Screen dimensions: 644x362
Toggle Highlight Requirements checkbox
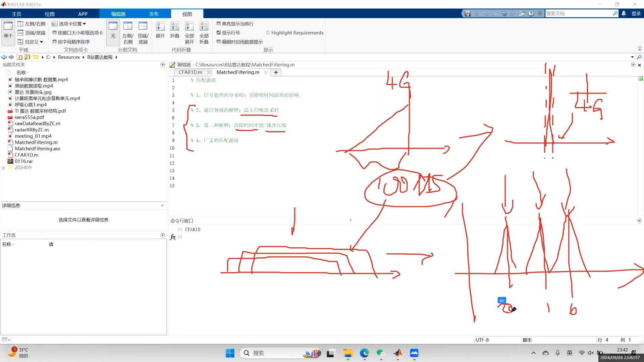268,33
